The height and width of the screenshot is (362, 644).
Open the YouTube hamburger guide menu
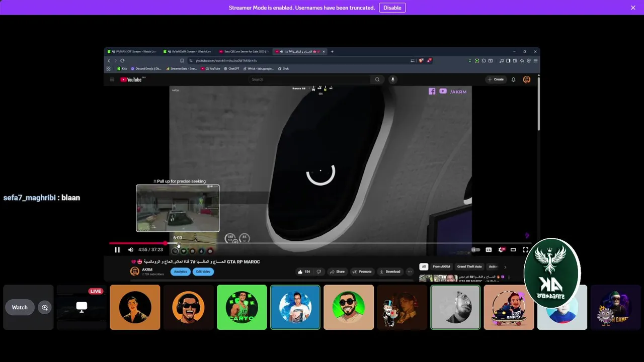112,79
